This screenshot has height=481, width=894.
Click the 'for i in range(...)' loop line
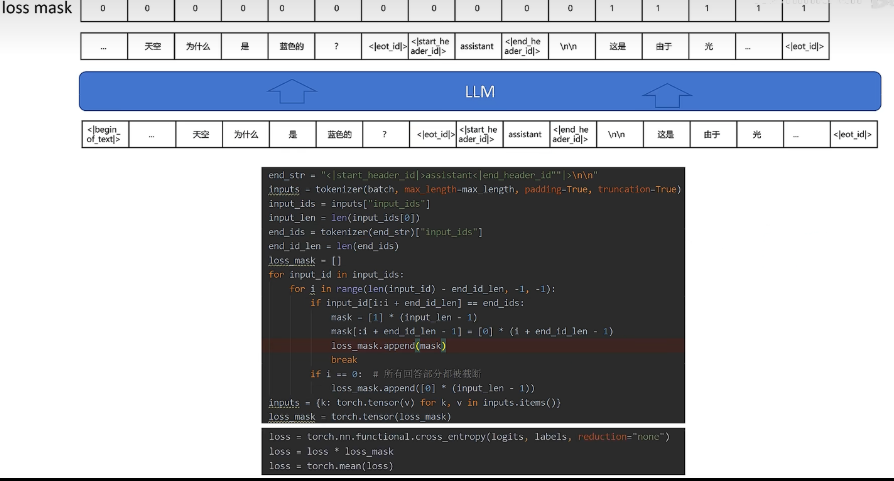click(x=422, y=289)
